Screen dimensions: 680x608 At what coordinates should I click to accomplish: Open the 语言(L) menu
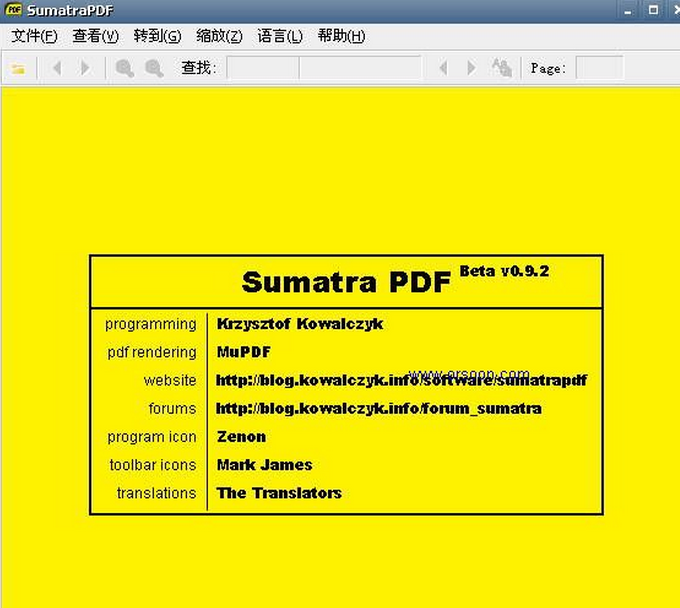click(280, 36)
